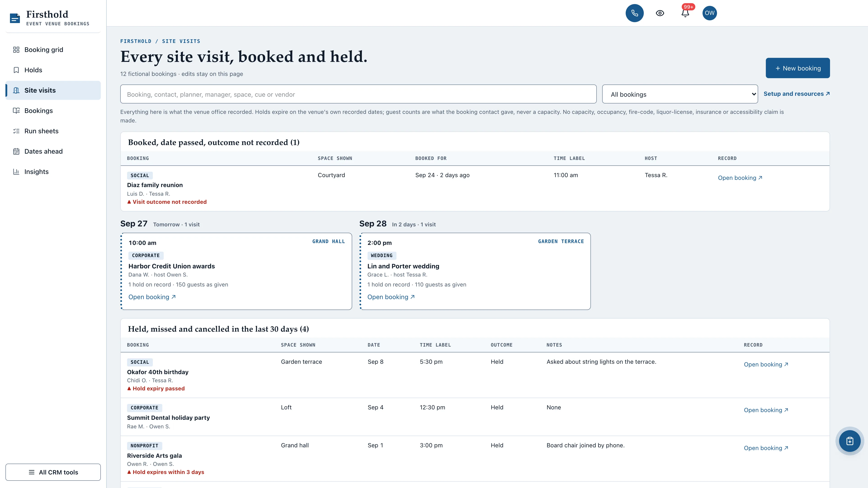The image size is (868, 488).
Task: Click the 'Asked about string lights' note
Action: click(x=601, y=362)
